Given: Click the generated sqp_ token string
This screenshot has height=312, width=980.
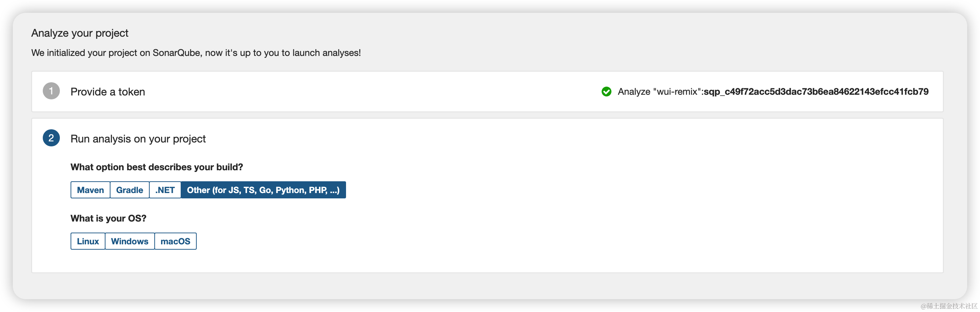Looking at the screenshot, I should point(816,92).
